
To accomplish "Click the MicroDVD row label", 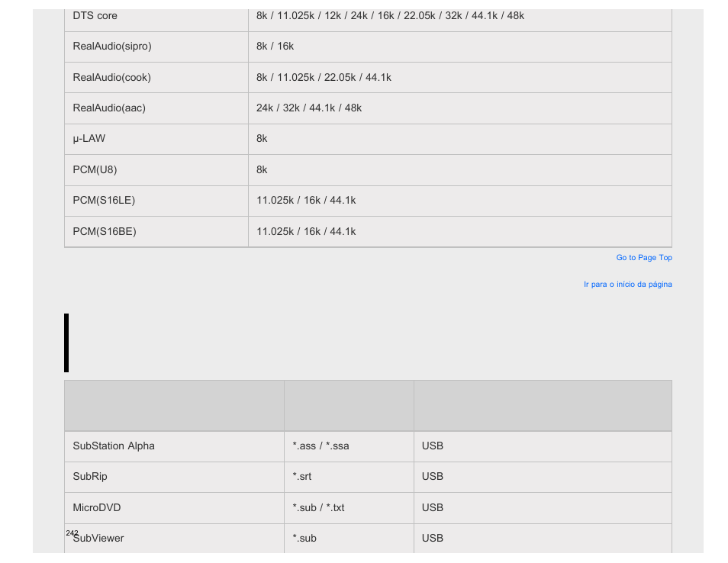I will pyautogui.click(x=174, y=508).
